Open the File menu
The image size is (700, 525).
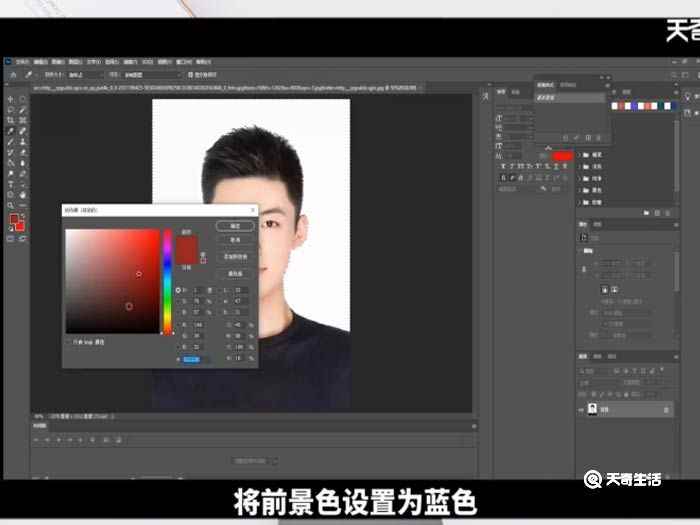22,62
